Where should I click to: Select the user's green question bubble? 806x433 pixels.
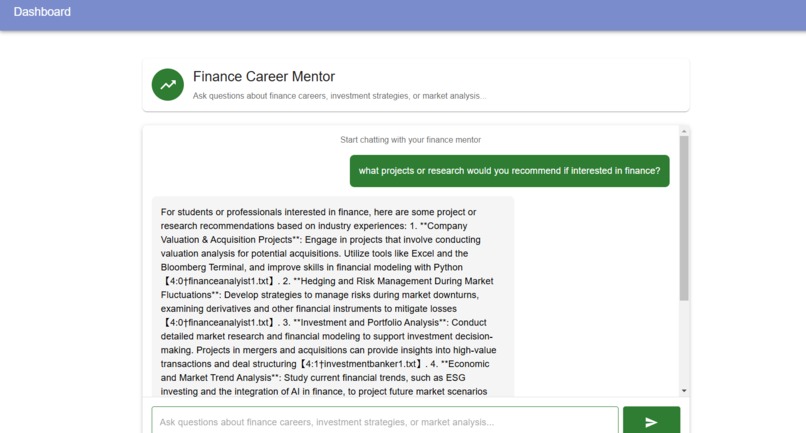(x=509, y=171)
